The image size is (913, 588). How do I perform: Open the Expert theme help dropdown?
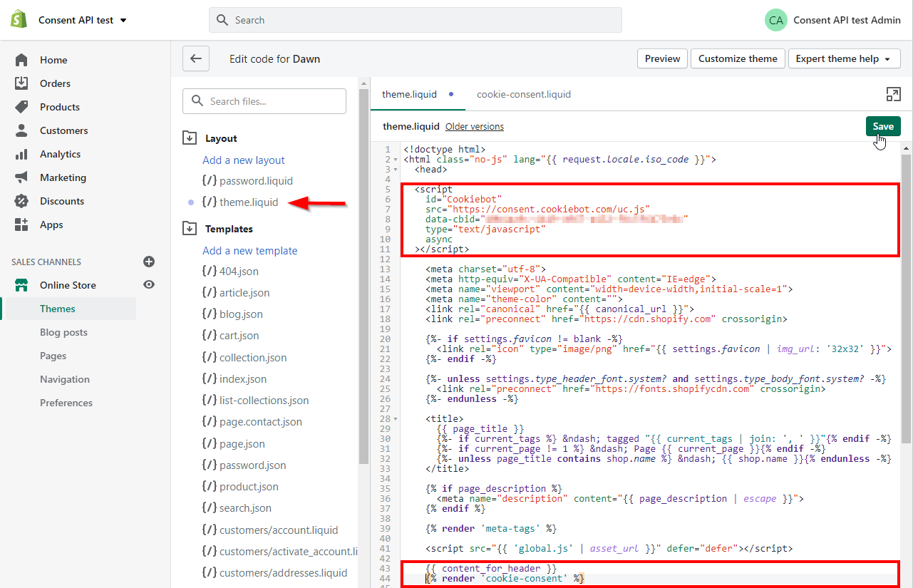pos(844,58)
